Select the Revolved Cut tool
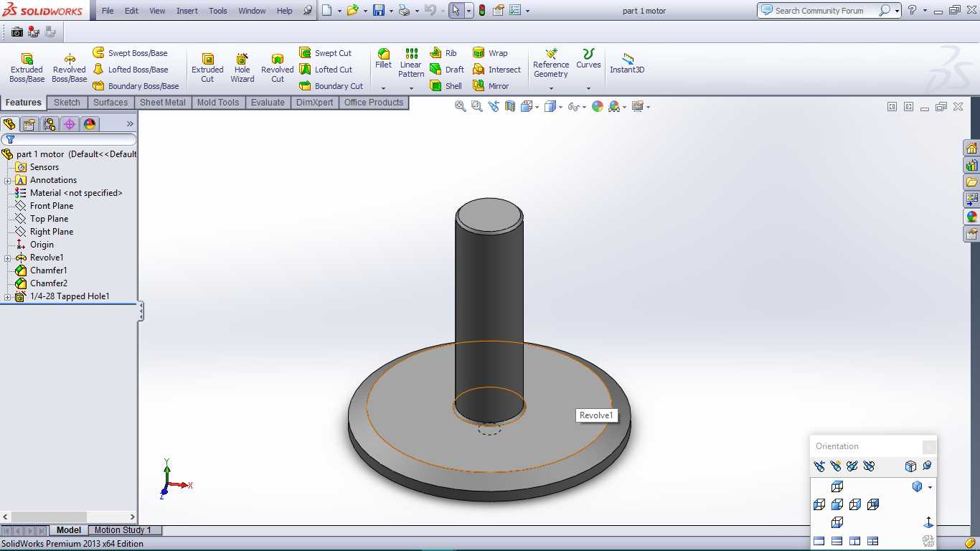 pyautogui.click(x=277, y=68)
